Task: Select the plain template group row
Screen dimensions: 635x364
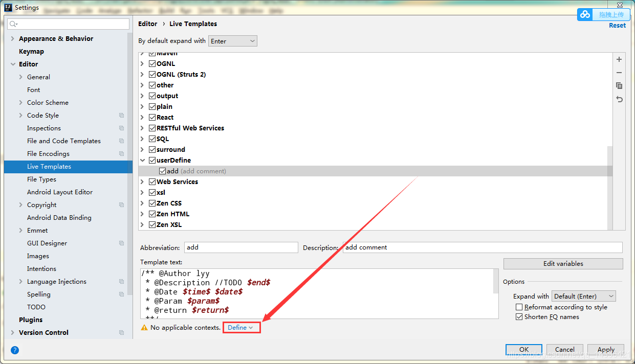Action: coord(376,107)
